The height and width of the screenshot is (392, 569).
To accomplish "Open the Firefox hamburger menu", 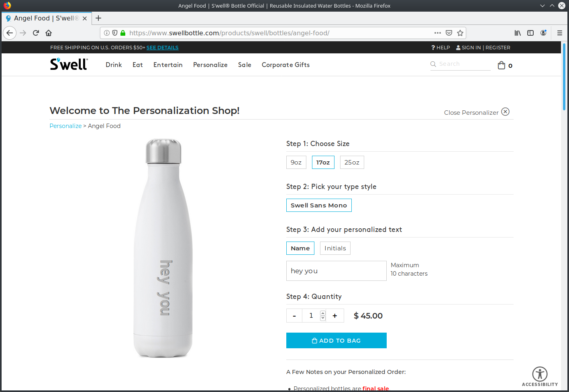I will [x=559, y=33].
